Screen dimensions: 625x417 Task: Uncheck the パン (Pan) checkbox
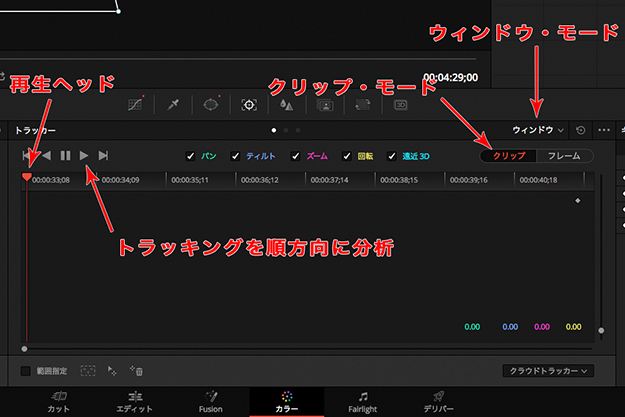coord(192,156)
